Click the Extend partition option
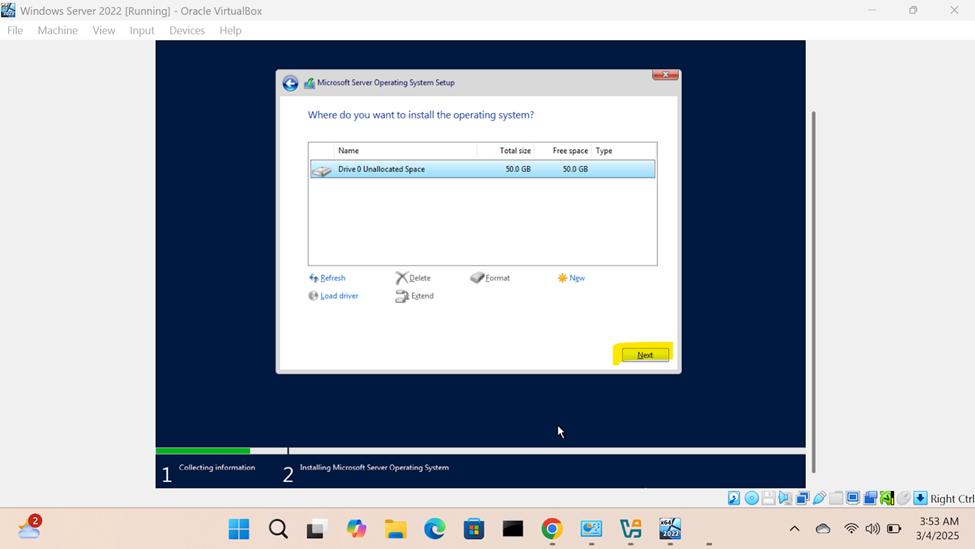Screen dimensions: 975x549 tap(415, 296)
